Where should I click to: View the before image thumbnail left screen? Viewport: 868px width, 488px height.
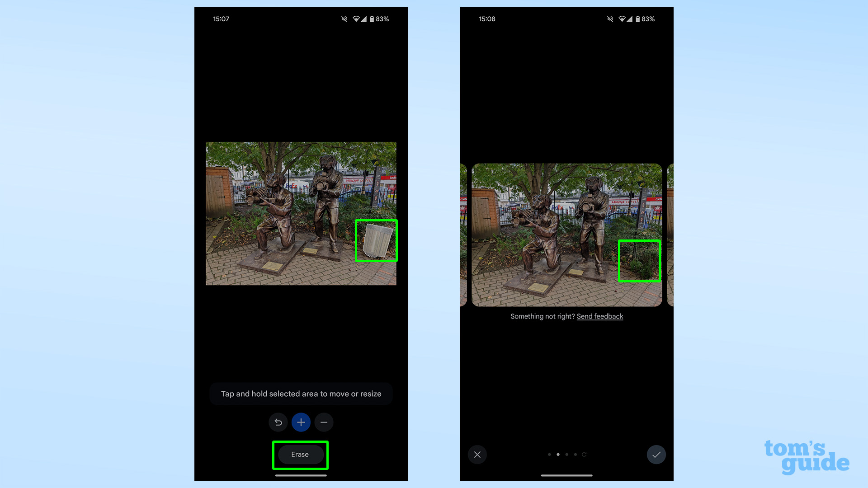[301, 213]
